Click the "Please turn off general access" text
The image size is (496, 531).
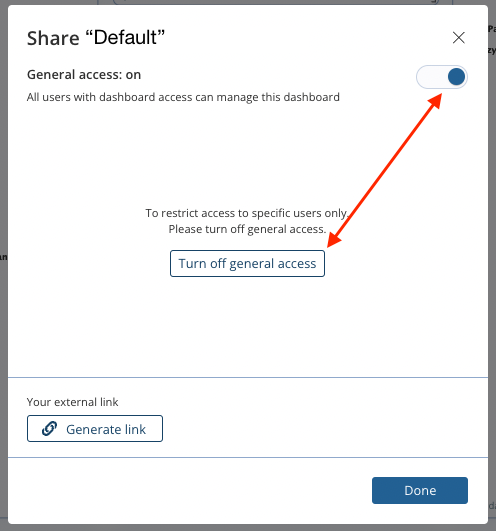click(247, 229)
